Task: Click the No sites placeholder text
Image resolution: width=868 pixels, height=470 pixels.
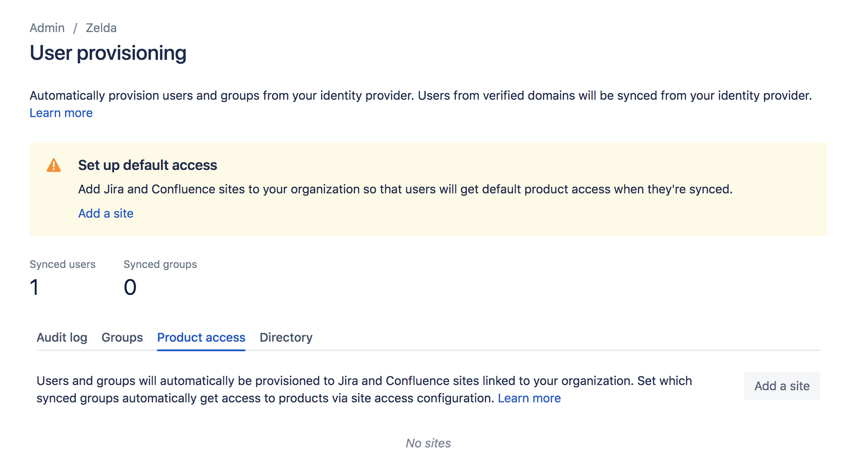Action: click(428, 443)
